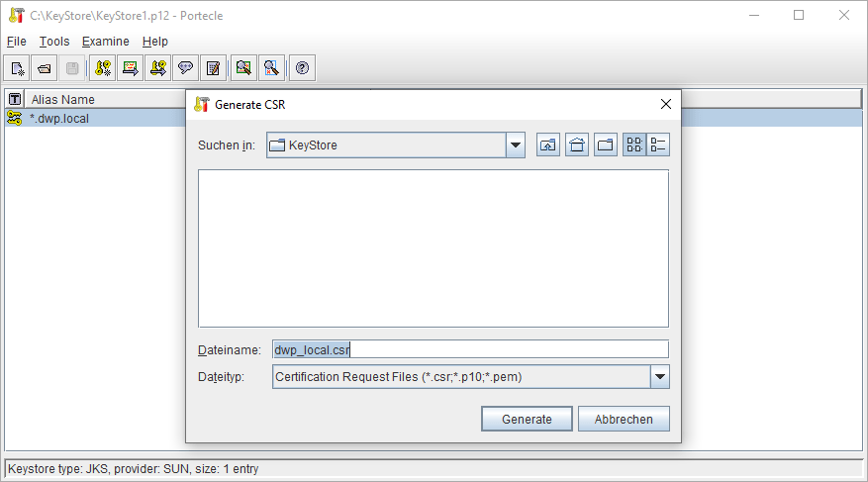The width and height of the screenshot is (868, 482).
Task: Click the Generate Key Pair toolbar icon
Action: [103, 68]
